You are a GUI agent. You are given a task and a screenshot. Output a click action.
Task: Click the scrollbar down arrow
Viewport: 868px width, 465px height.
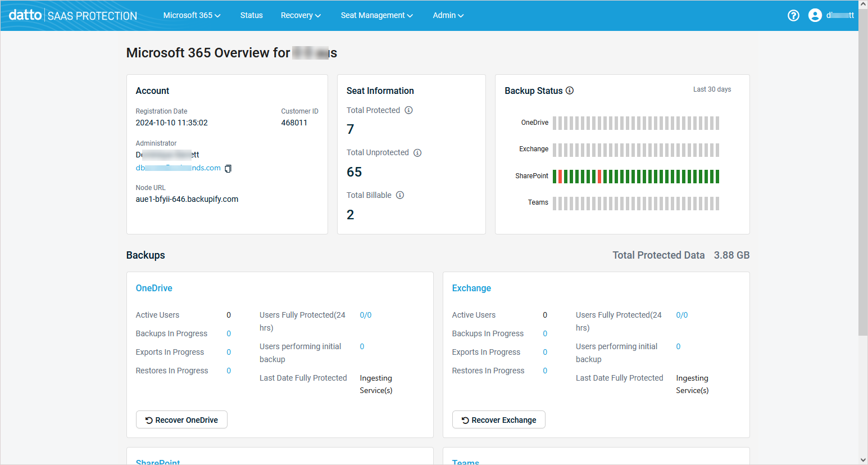[863, 461]
